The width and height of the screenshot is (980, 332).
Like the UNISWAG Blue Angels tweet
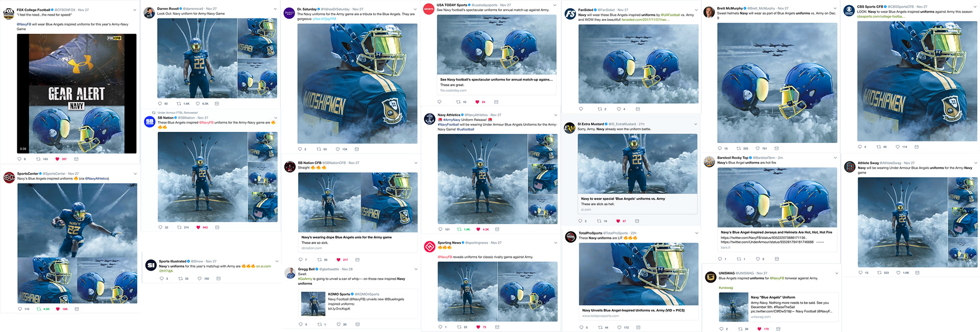click(759, 329)
